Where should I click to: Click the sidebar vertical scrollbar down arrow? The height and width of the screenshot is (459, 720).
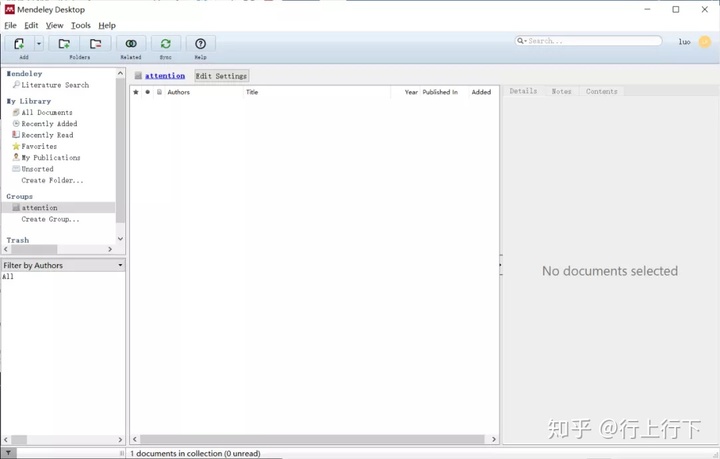pyautogui.click(x=120, y=239)
